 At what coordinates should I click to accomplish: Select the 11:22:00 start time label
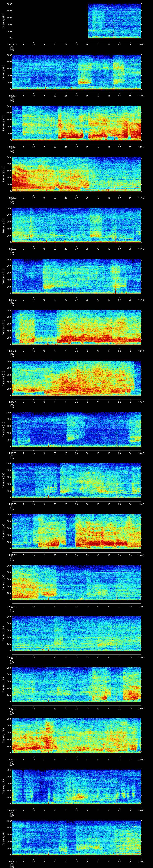point(12,708)
